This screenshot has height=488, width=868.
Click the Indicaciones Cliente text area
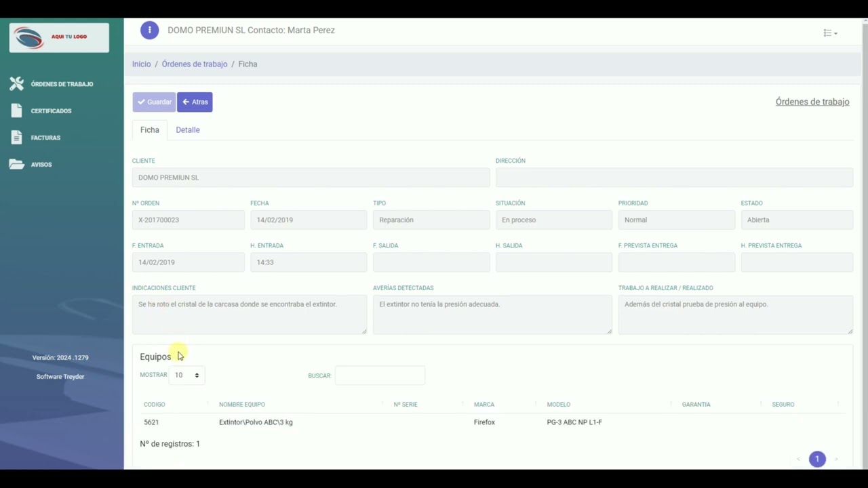coord(250,314)
